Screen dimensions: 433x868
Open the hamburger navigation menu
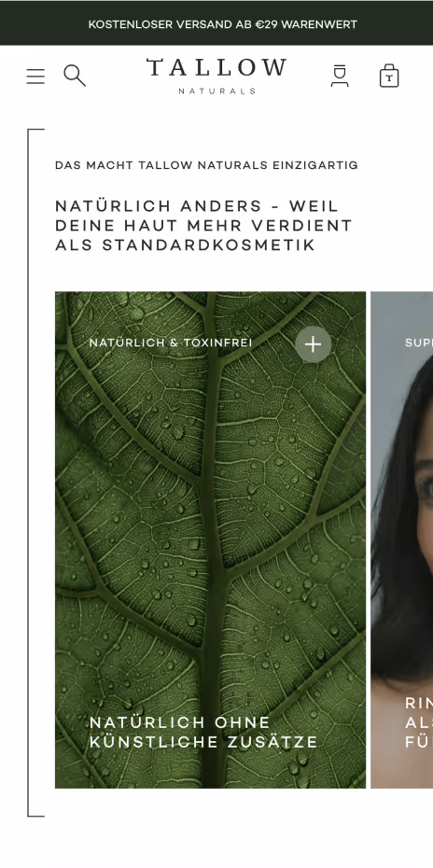pyautogui.click(x=35, y=76)
